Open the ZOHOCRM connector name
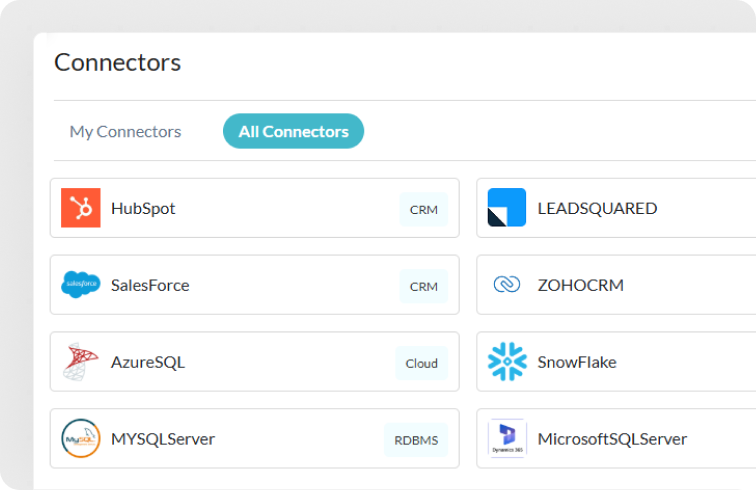The width and height of the screenshot is (756, 490). (x=580, y=285)
